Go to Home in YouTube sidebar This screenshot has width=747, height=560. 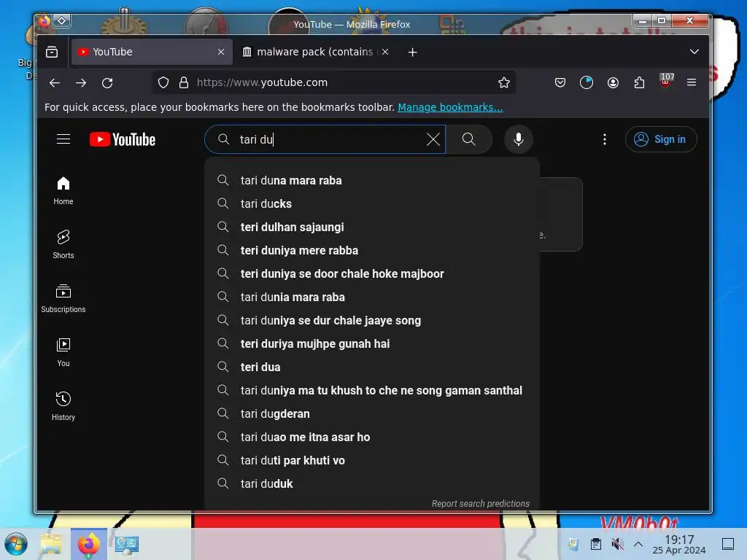point(63,191)
